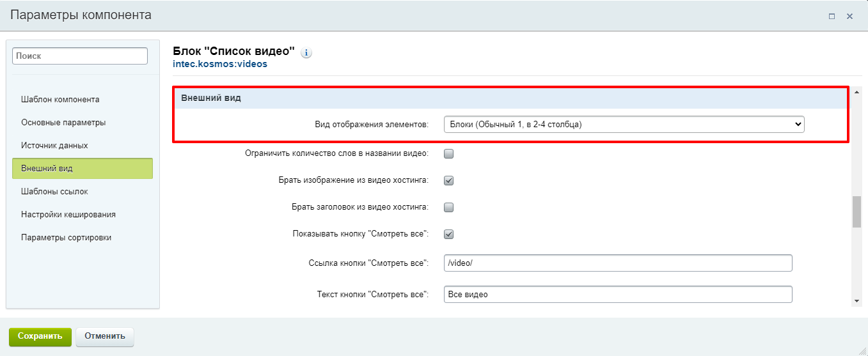
Task: Close the Параметры компонента dialog
Action: pyautogui.click(x=849, y=17)
